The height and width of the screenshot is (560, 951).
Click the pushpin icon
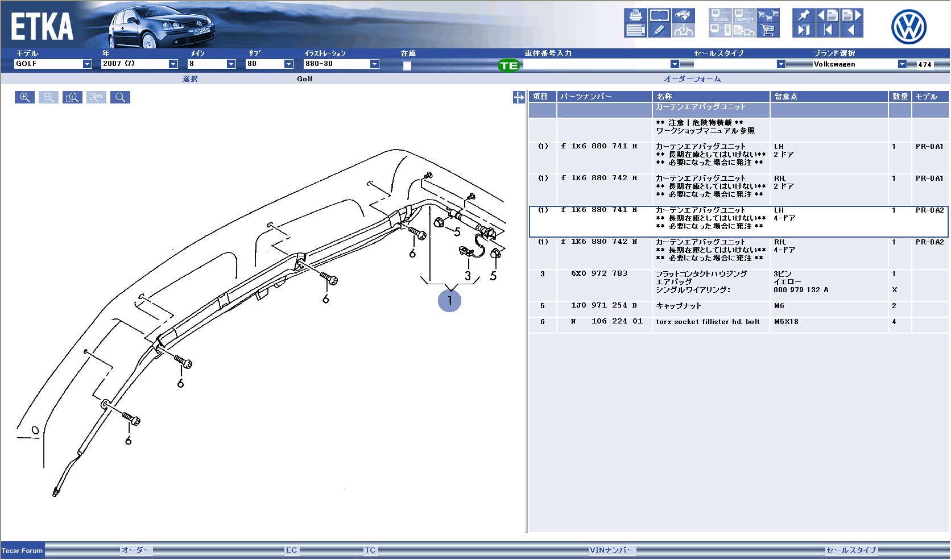[x=804, y=15]
